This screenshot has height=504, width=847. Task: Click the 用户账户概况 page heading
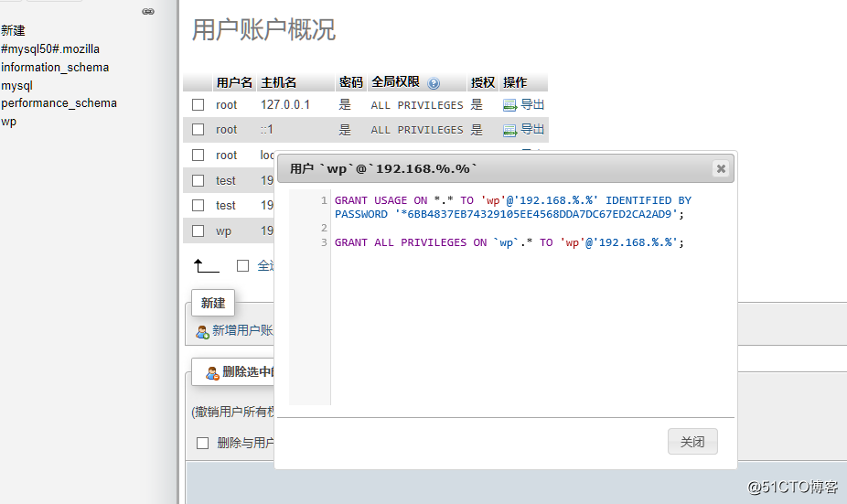click(x=263, y=29)
